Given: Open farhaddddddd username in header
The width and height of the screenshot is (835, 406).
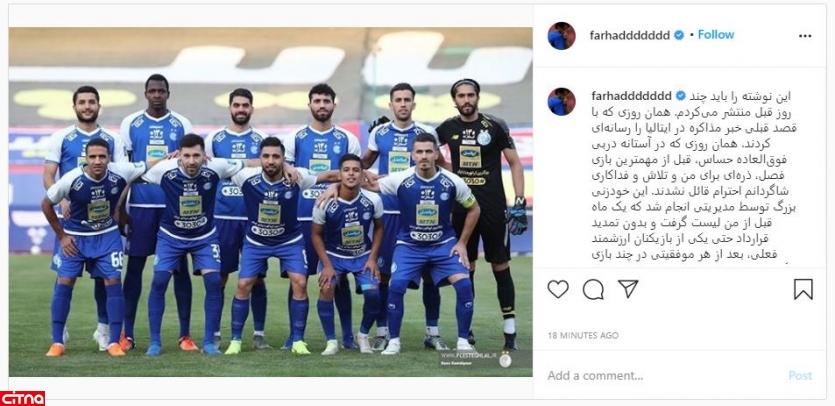Looking at the screenshot, I should tap(629, 35).
